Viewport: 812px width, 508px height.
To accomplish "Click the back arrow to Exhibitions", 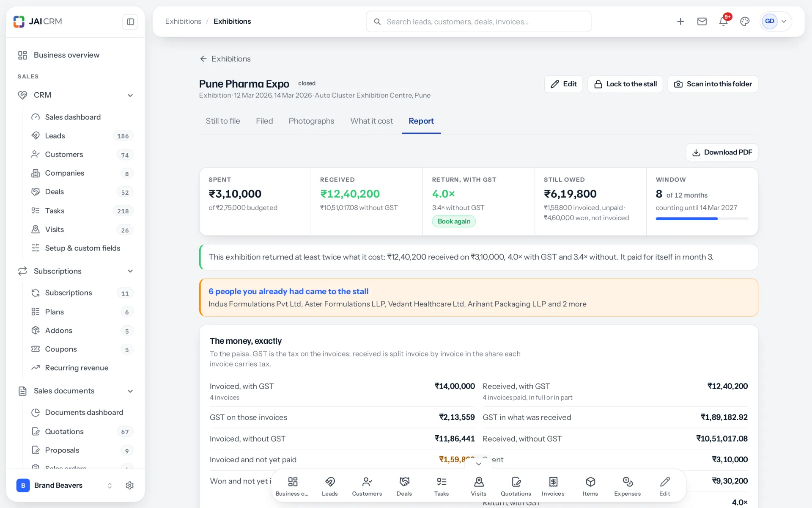I will tap(203, 59).
